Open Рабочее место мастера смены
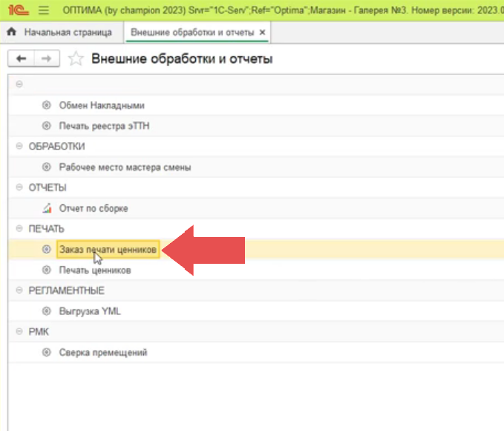 click(x=125, y=167)
